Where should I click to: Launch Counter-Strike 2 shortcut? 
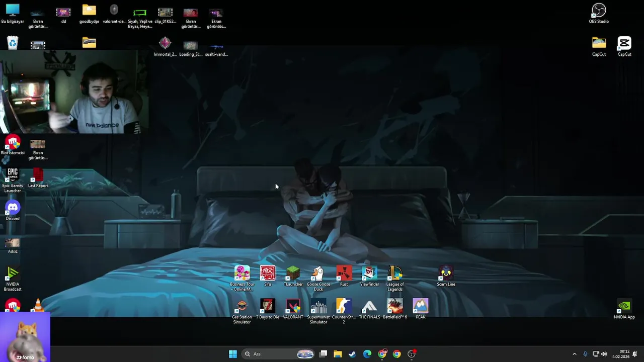[x=344, y=311]
